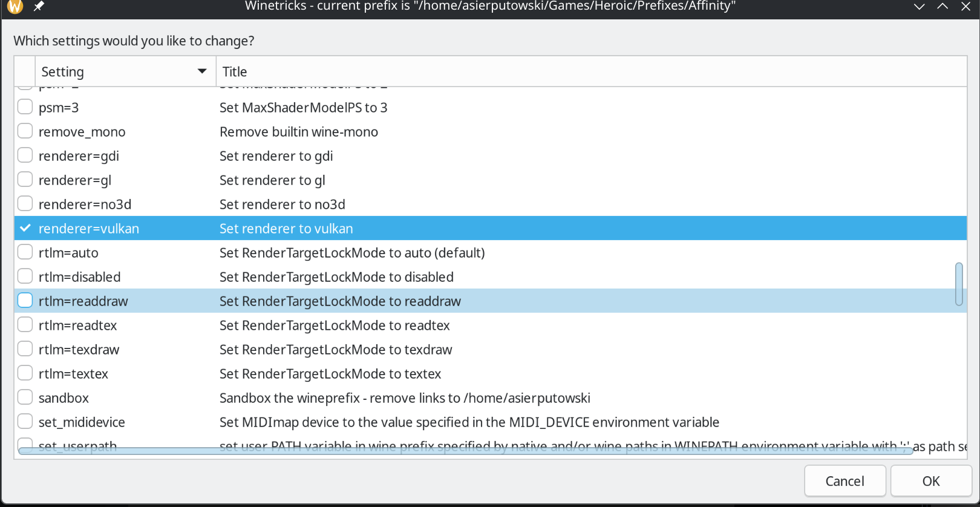Select 'Set renderer to vulkan' text
Viewport: 980px width, 507px height.
pyautogui.click(x=286, y=229)
